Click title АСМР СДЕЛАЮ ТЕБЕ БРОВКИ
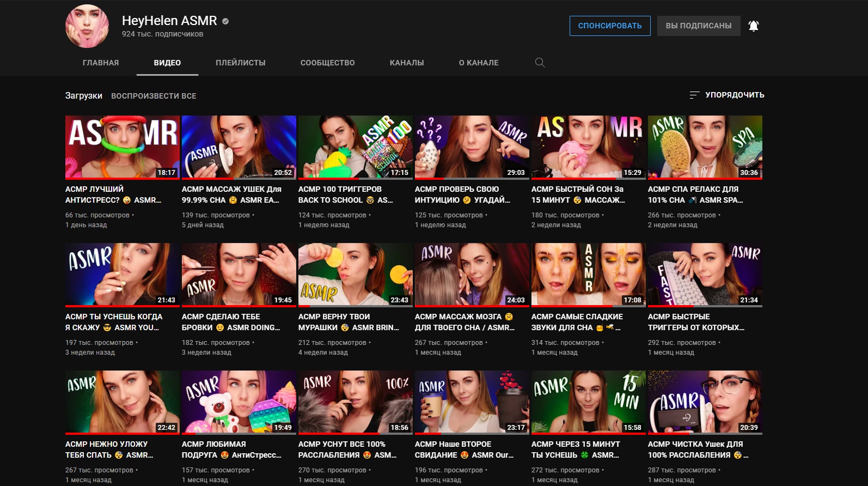 point(231,322)
